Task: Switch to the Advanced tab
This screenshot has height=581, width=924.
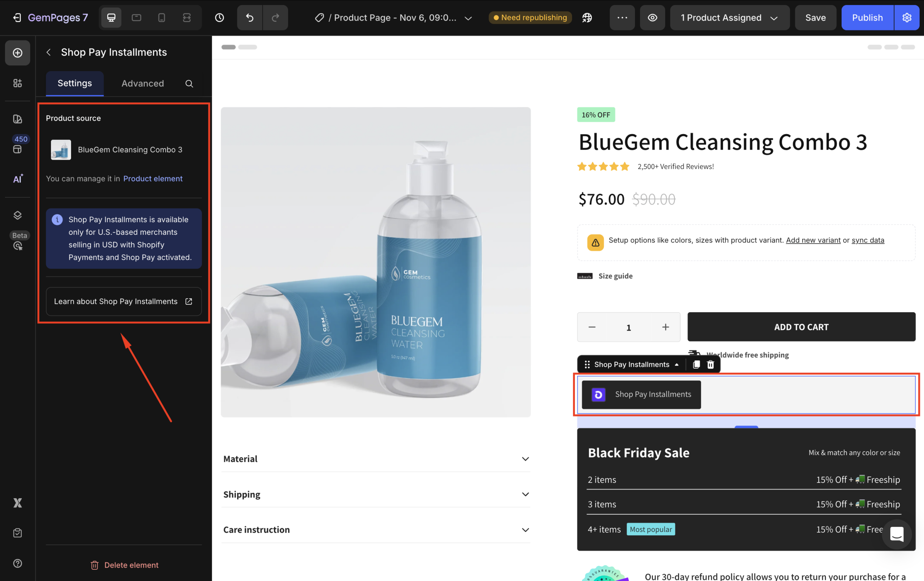Action: 143,83
